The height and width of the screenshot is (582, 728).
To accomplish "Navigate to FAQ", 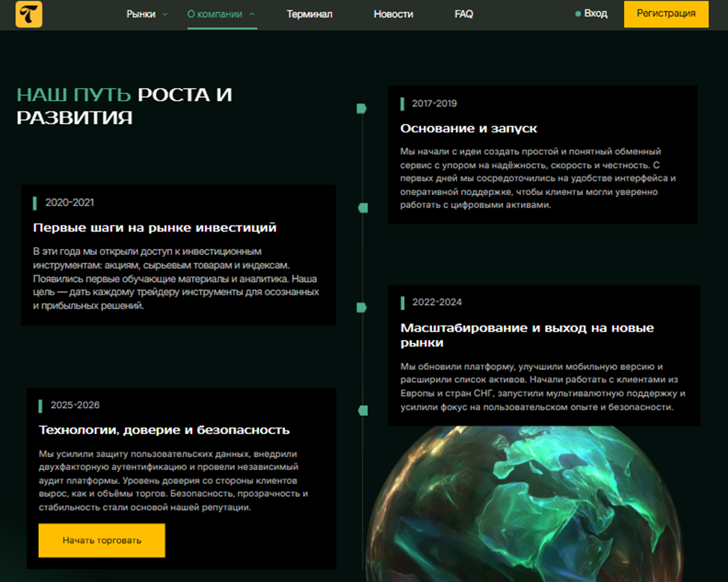I will (463, 14).
